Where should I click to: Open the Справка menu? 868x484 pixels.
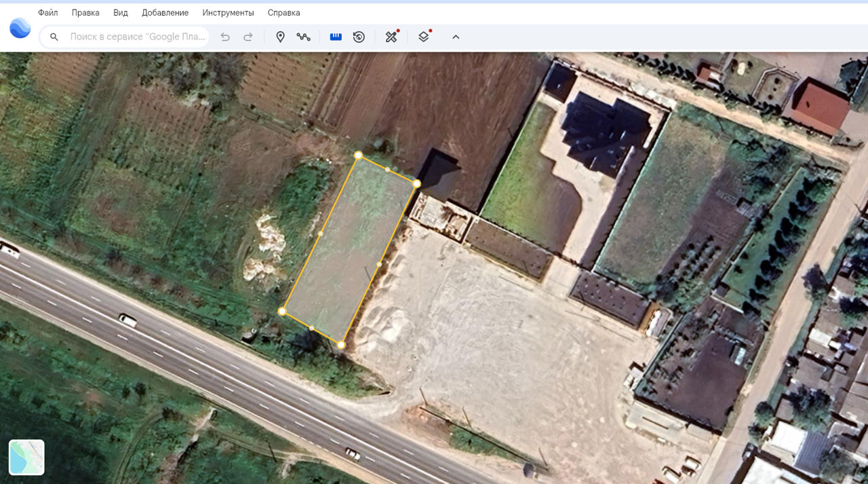[x=283, y=13]
